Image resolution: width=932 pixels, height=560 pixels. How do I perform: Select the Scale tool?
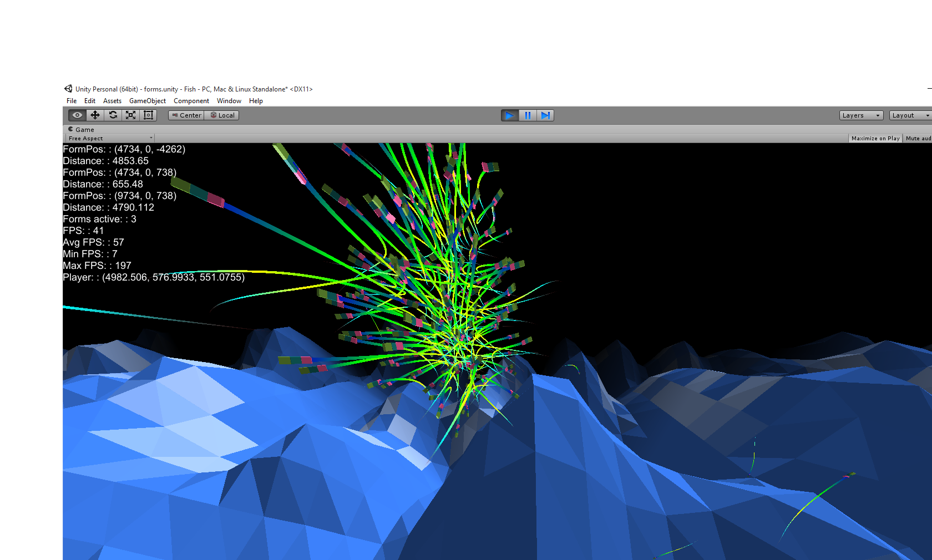(x=130, y=115)
